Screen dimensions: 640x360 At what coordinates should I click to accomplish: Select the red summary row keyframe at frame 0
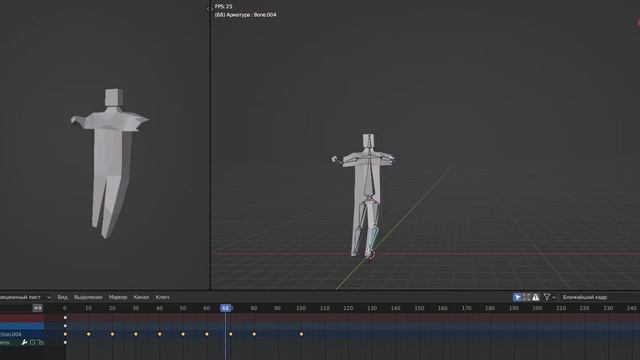[65, 318]
